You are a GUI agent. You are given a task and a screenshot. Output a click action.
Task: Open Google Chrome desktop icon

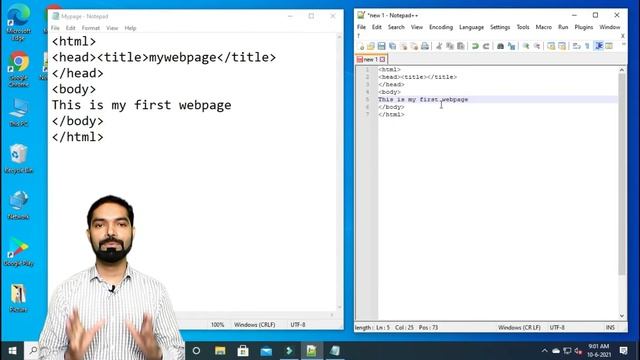click(x=18, y=69)
